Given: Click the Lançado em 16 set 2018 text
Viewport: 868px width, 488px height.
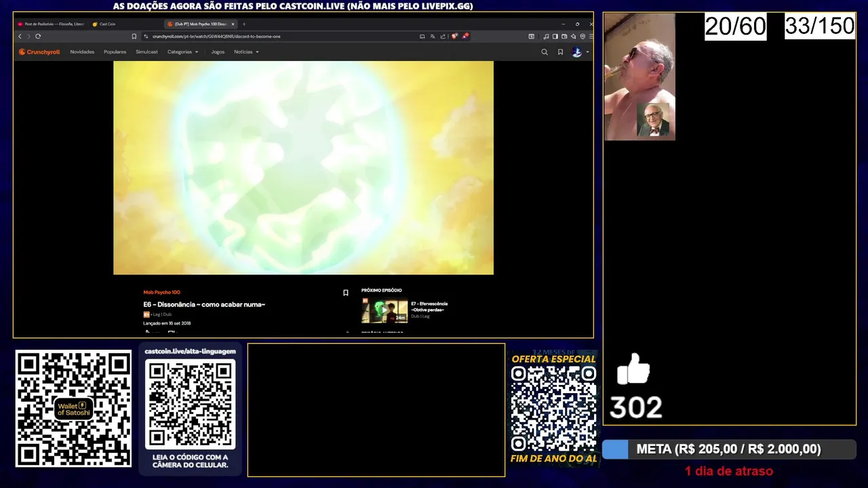Looking at the screenshot, I should [167, 323].
